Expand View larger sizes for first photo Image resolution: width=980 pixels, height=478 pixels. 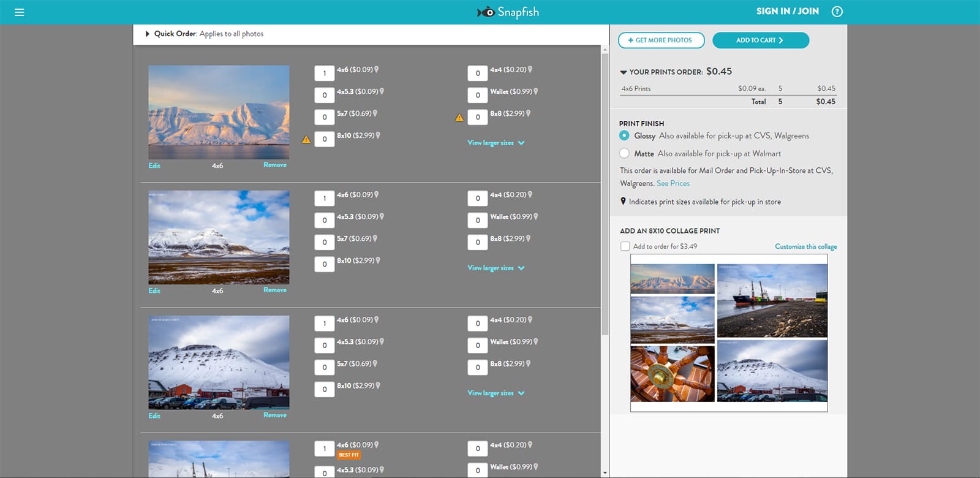click(x=496, y=143)
